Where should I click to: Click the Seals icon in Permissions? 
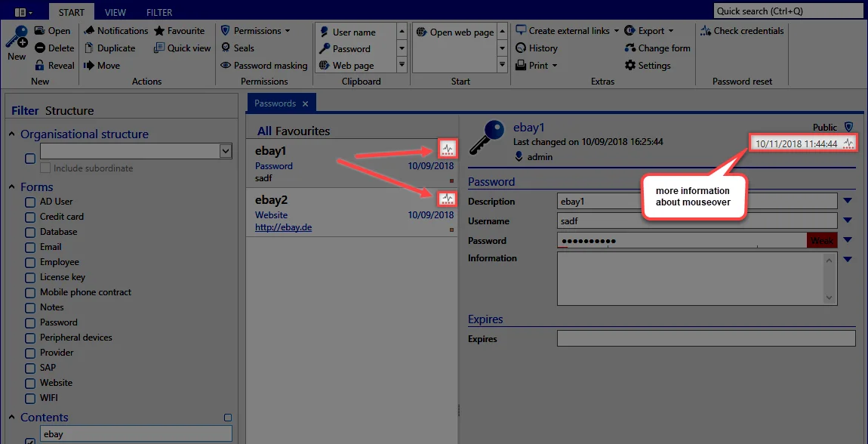click(x=226, y=48)
